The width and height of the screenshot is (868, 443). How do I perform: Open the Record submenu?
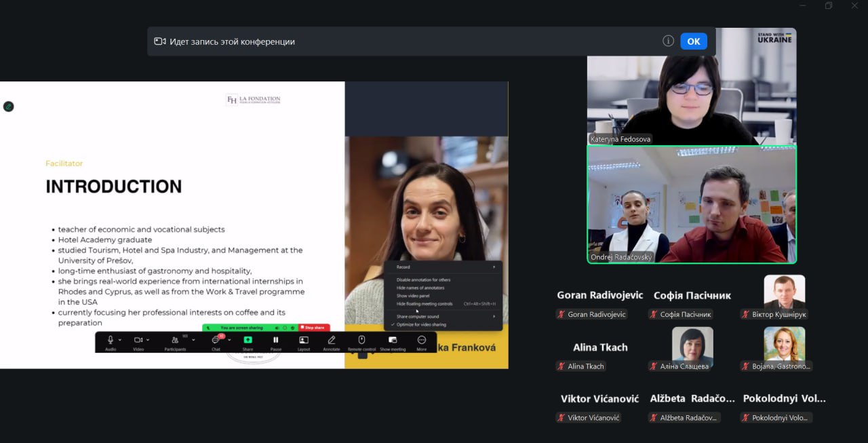[x=444, y=267]
